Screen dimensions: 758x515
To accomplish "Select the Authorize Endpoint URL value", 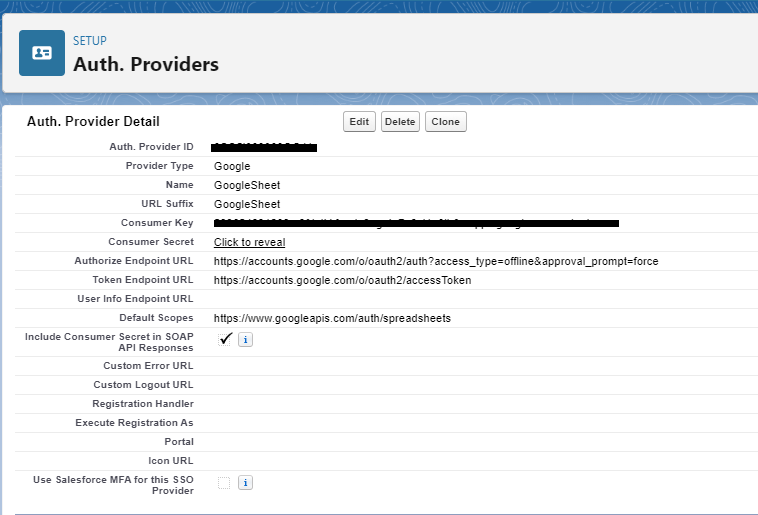I will point(436,261).
